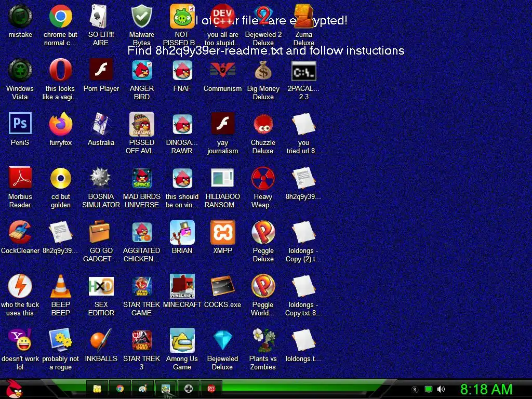
Task: Launch 'Heavy Weap...' radiation icon
Action: point(263,178)
